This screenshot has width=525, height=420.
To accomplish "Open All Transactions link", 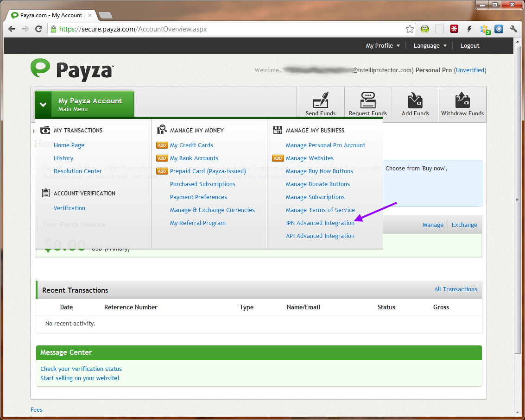I will tap(455, 289).
